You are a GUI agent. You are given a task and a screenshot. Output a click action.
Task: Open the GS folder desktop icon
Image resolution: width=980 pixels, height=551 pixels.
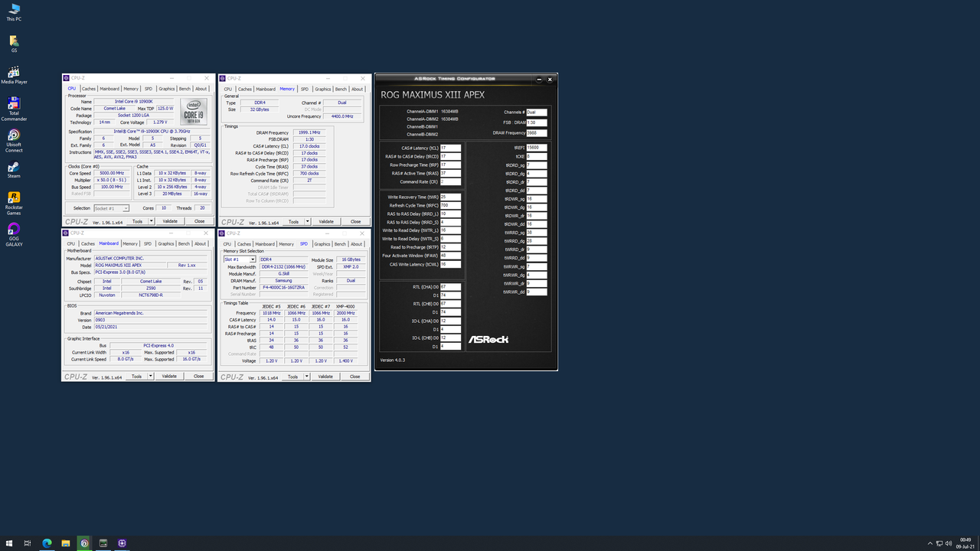[x=14, y=43]
